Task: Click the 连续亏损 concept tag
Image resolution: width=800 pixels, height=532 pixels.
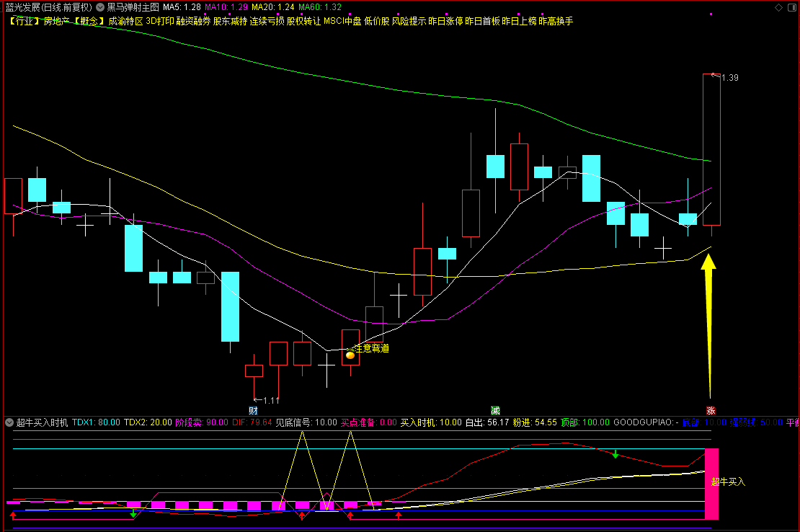Action: (267, 21)
